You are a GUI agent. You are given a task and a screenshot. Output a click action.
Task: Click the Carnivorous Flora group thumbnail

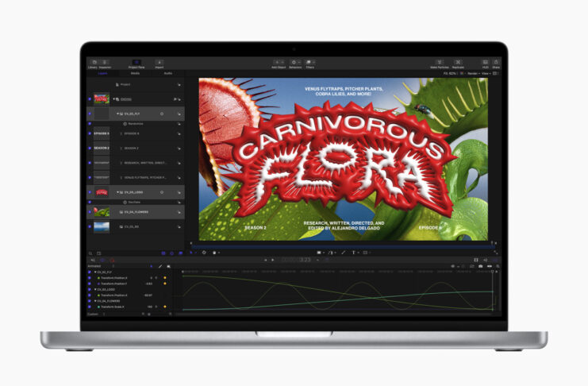(102, 99)
